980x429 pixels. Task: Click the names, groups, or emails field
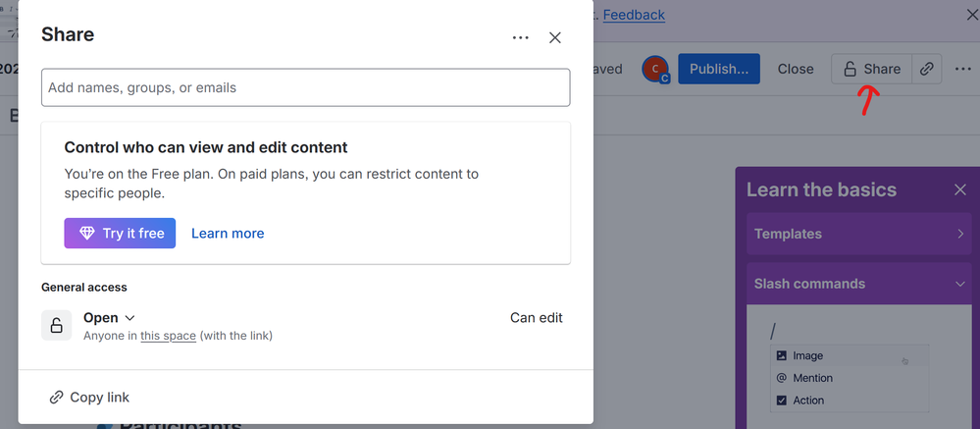(305, 87)
